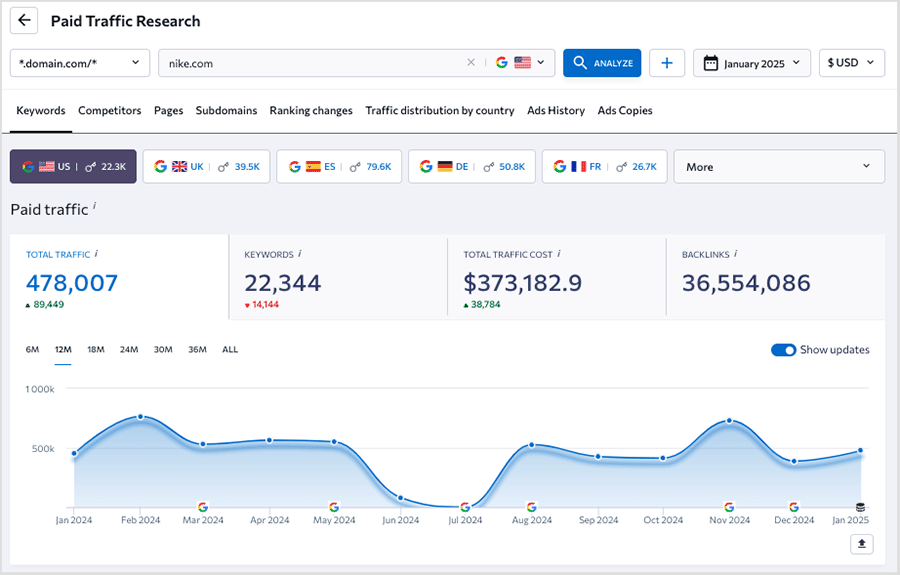Select the ES 79.6K region chip
Viewport: 900px width, 575px height.
339,167
